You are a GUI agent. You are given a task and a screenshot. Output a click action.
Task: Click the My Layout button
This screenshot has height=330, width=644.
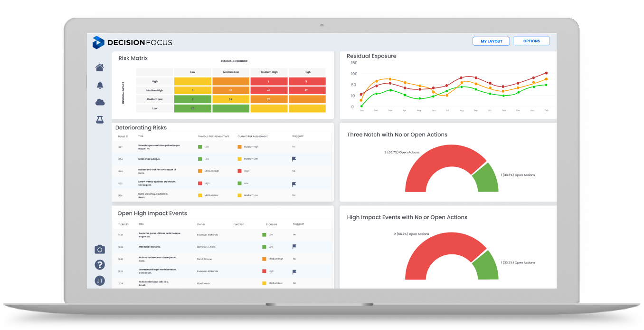pos(491,41)
